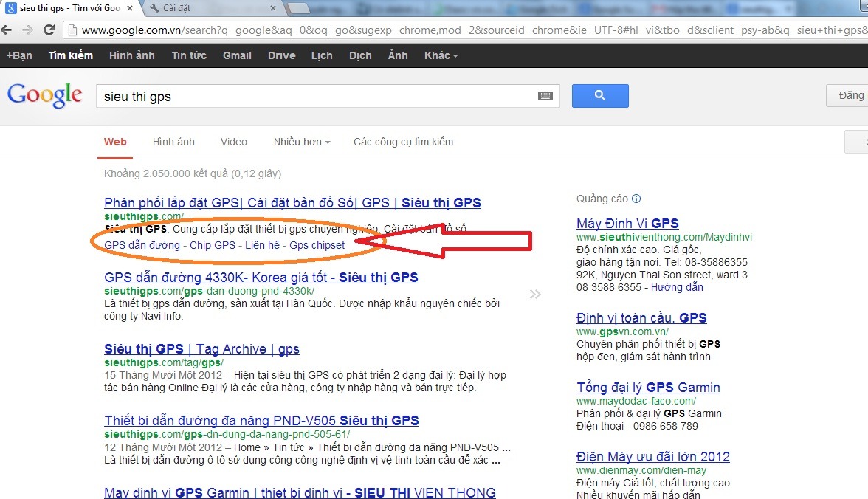Screen dimensions: 868x499
Task: Open Dịch in top bar
Action: tap(360, 55)
